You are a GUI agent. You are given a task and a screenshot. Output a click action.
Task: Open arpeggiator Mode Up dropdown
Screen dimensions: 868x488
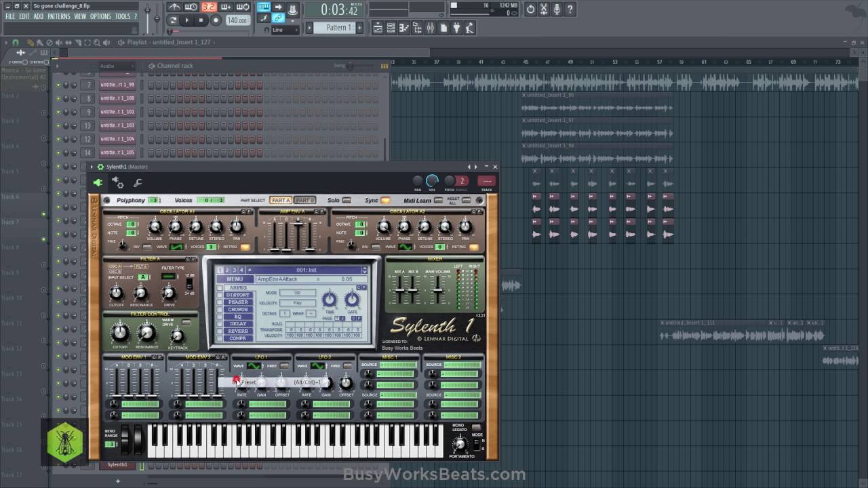pos(298,293)
